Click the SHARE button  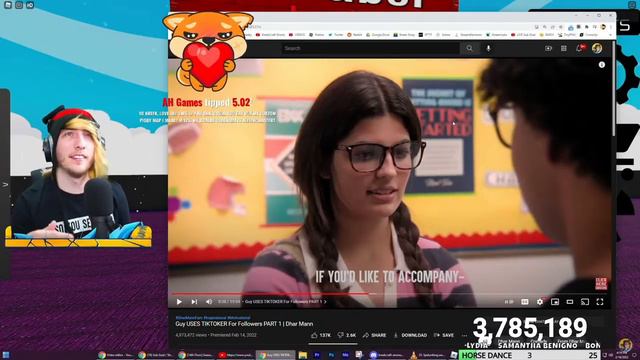click(374, 335)
